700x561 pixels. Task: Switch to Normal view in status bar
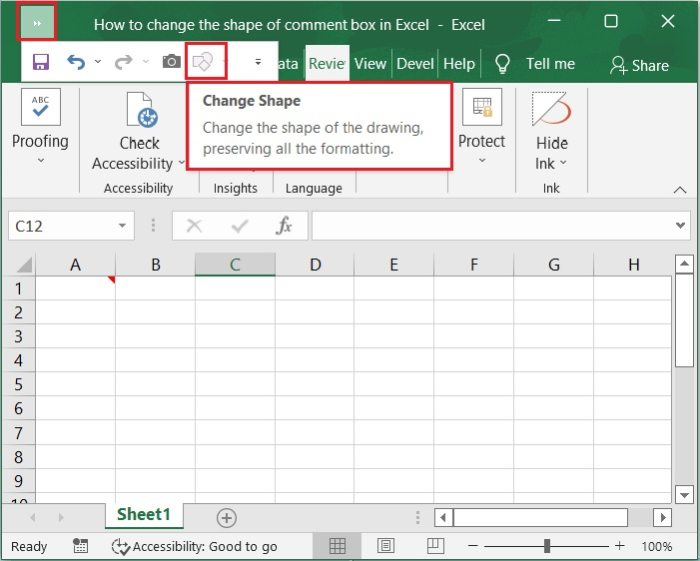(338, 546)
